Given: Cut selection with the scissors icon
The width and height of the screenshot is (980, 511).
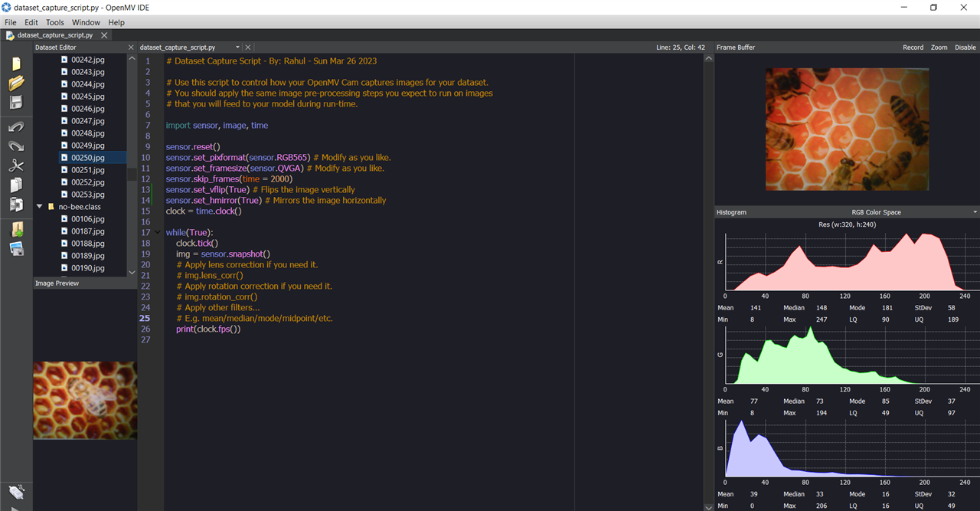Looking at the screenshot, I should 16,165.
